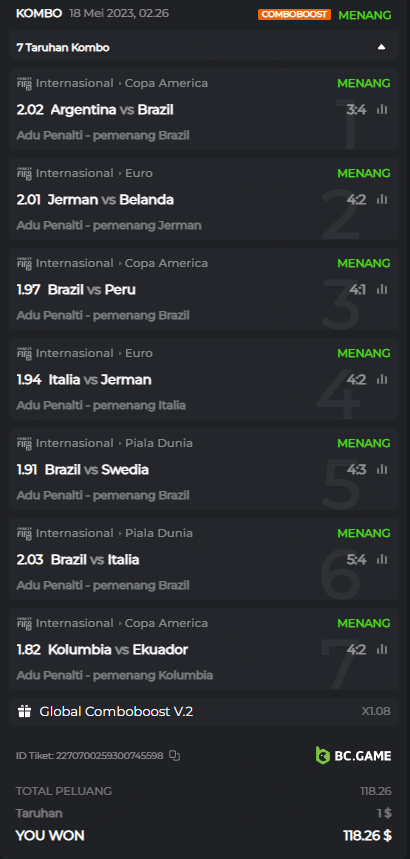Open stats icon for Jerman vs Belanda
The height and width of the screenshot is (859, 410).
click(x=382, y=199)
